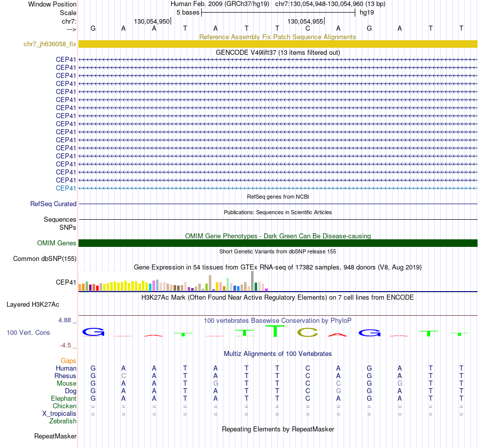Click the OMIM Genes track label

[56, 243]
